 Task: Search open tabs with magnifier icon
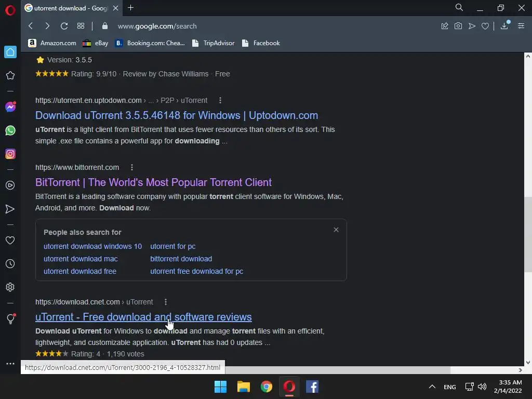pyautogui.click(x=459, y=7)
